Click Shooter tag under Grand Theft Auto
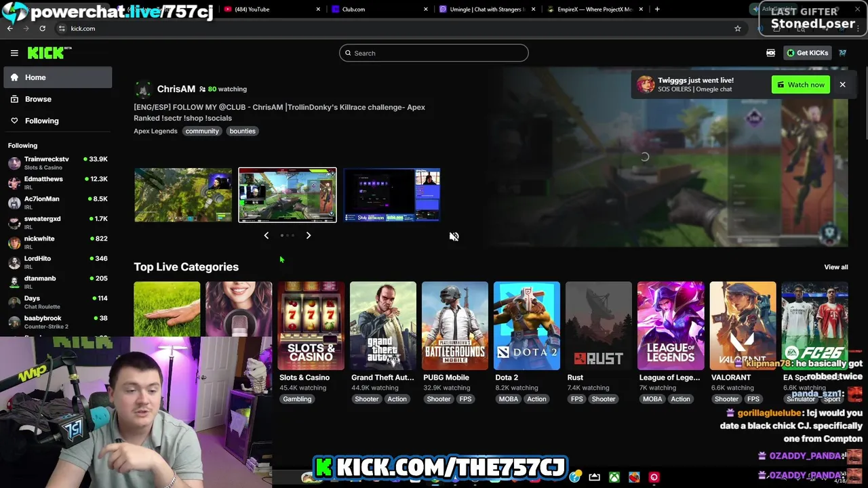 click(x=367, y=399)
